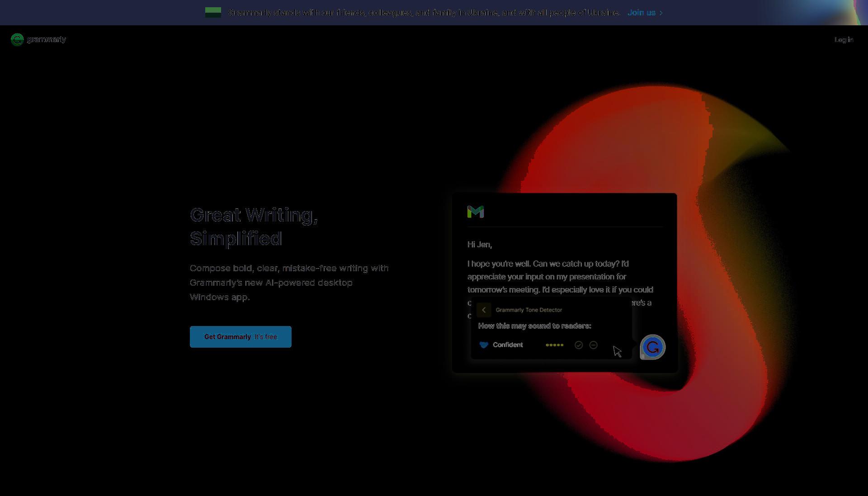The image size is (868, 496).
Task: Open the Log in link
Action: pyautogui.click(x=844, y=40)
